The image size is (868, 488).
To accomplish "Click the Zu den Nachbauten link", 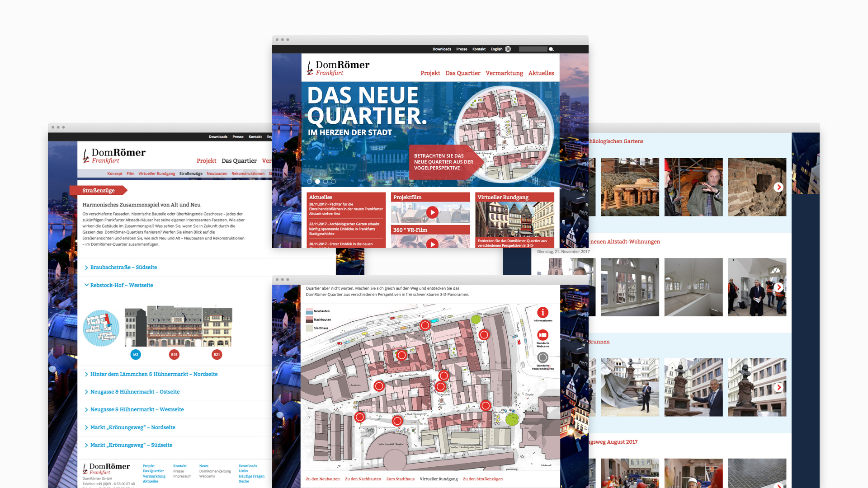I will [x=363, y=479].
